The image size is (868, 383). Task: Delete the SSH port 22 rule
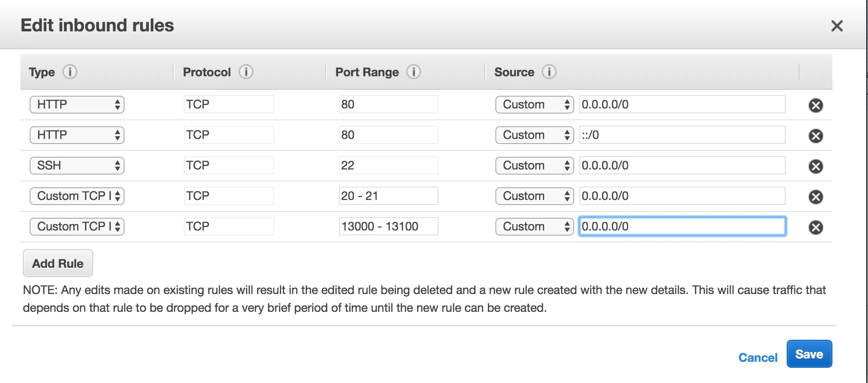815,166
